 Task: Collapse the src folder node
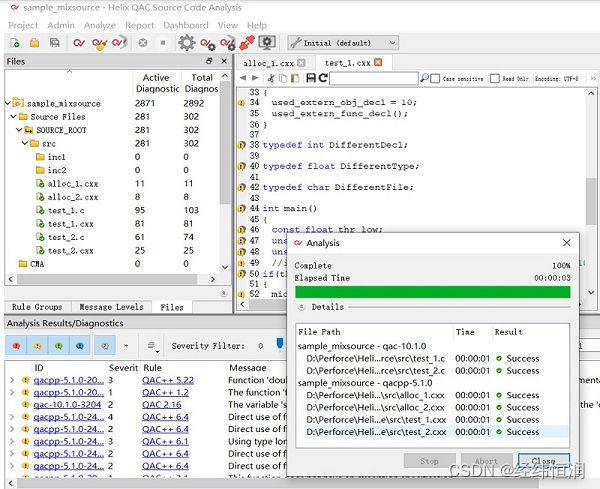25,143
